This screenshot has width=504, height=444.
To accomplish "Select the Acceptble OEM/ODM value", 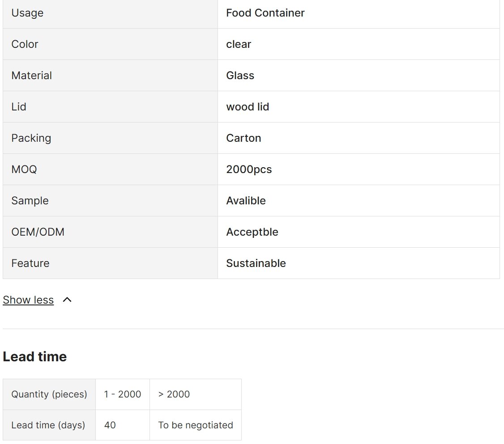I will point(252,232).
